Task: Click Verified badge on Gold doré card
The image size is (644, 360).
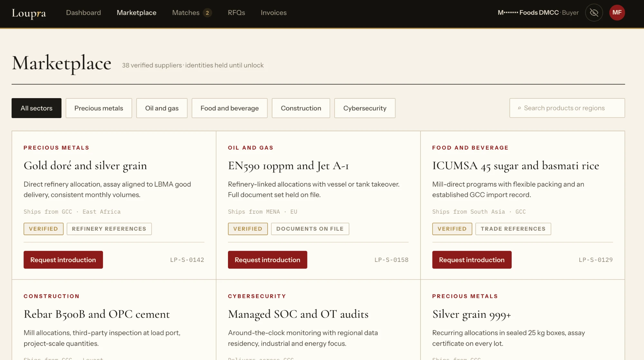Action: 43,229
